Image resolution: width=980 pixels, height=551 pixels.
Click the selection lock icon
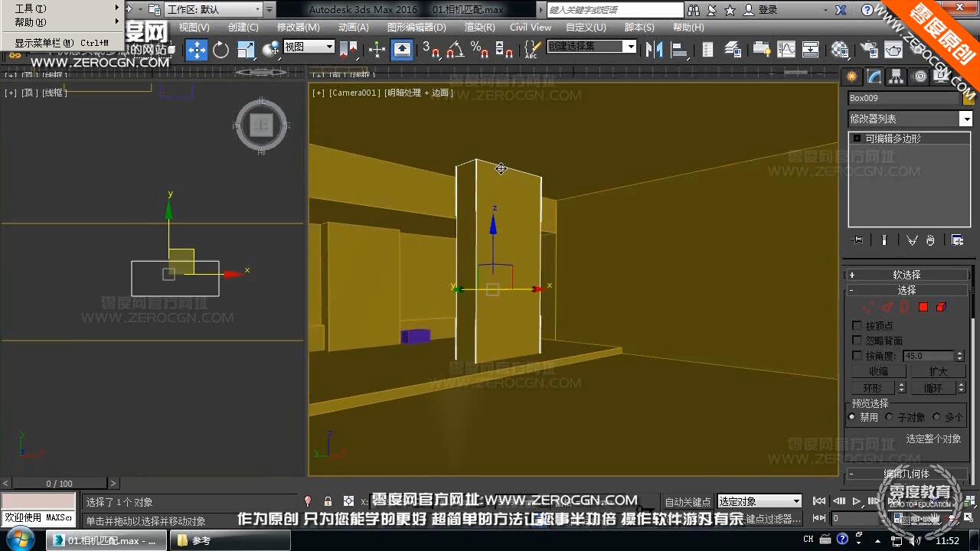328,501
